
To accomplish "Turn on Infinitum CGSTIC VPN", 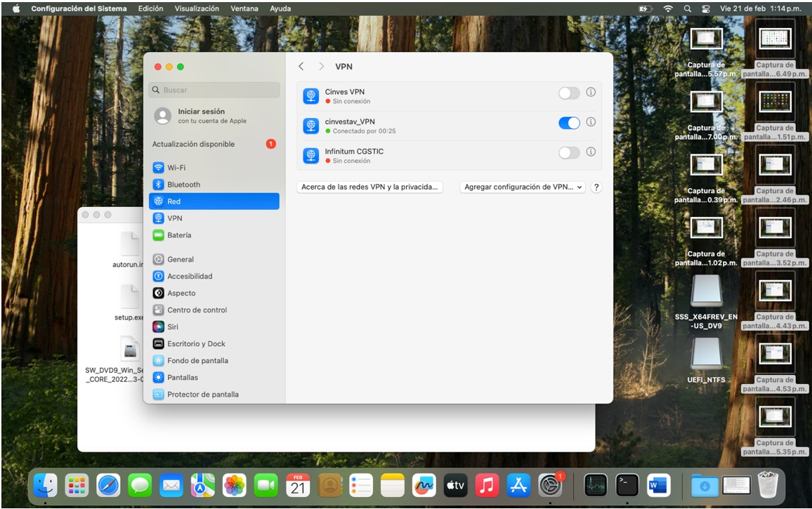I will 568,152.
